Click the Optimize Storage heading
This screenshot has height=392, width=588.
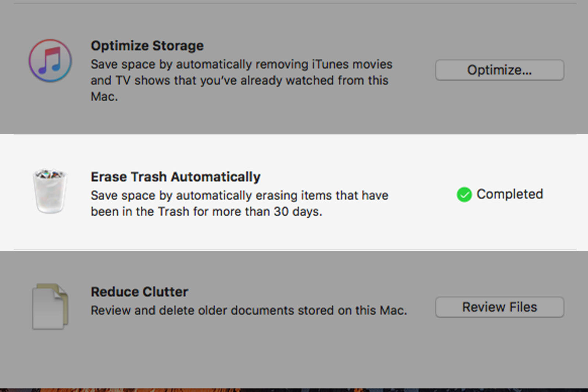click(147, 46)
